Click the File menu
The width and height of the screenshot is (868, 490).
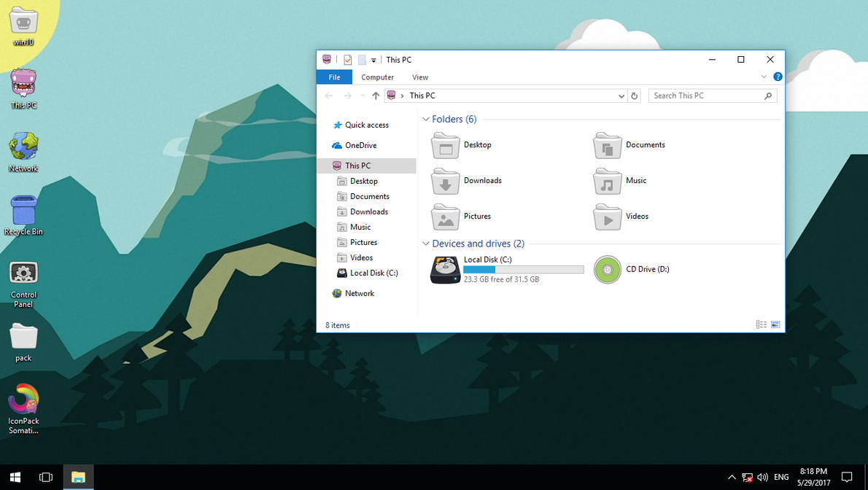334,77
